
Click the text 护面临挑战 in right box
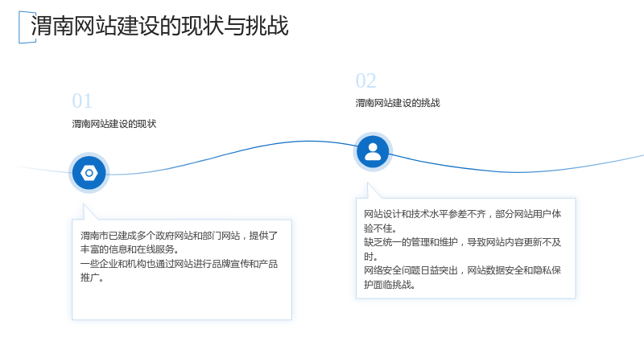click(x=390, y=285)
